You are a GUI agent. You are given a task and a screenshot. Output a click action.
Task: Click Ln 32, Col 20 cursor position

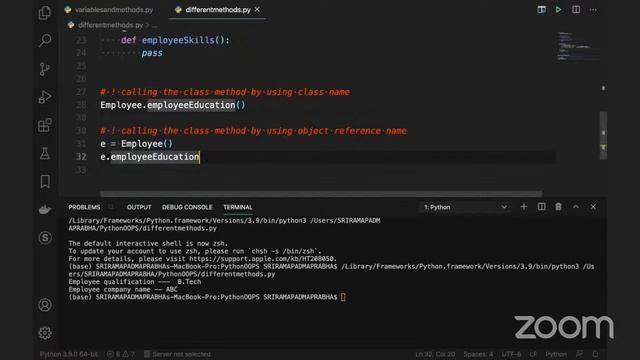pyautogui.click(x=435, y=354)
